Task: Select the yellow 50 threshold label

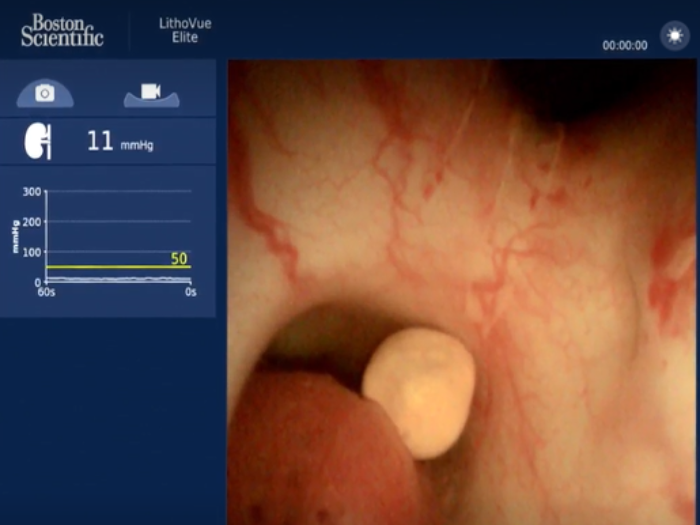Action: (x=179, y=258)
